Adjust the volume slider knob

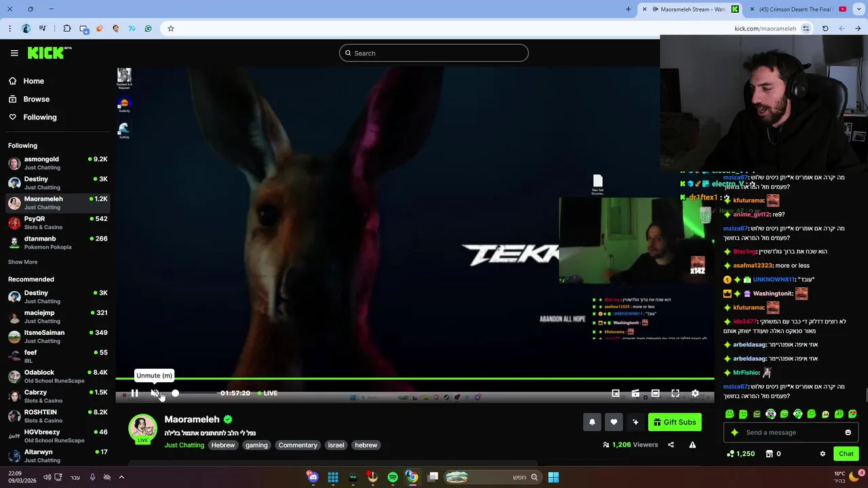(x=175, y=393)
